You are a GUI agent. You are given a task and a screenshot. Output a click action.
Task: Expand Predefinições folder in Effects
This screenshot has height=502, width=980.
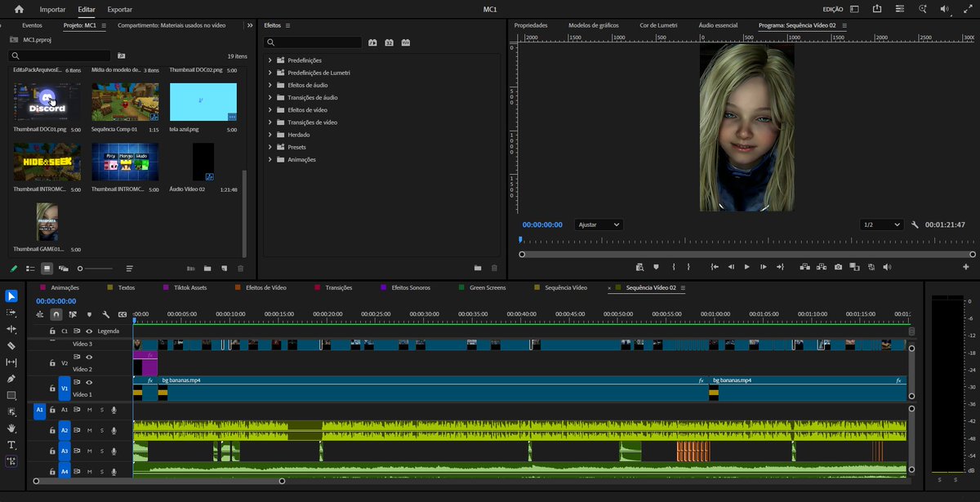point(270,60)
